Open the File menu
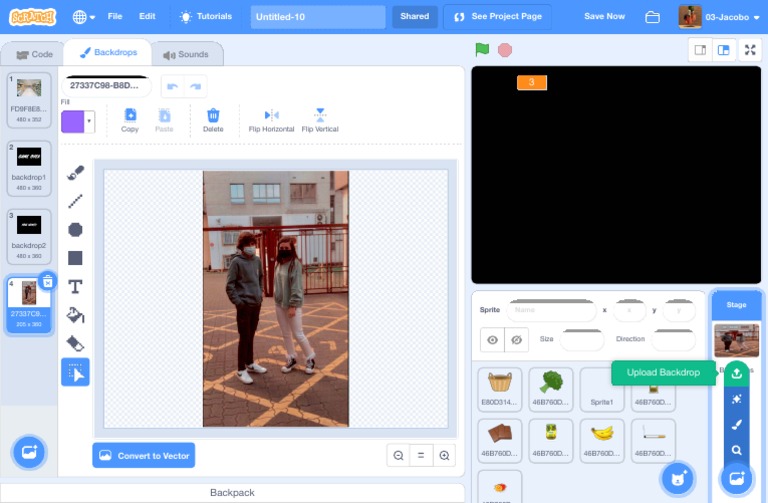This screenshot has width=768, height=503. coord(115,17)
